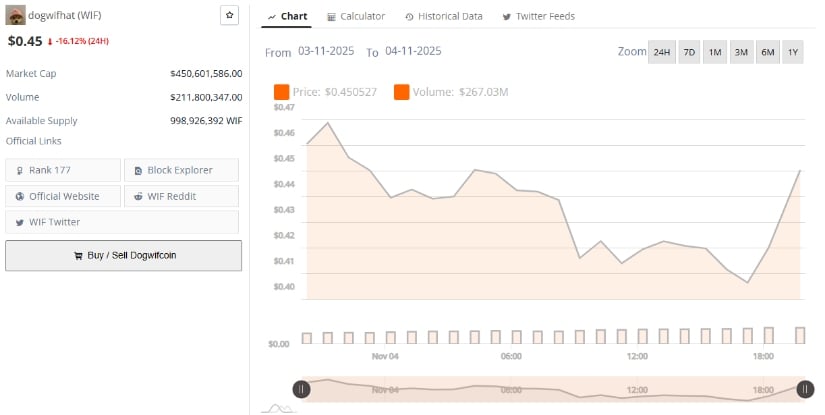Switch to the Calculator tab
The height and width of the screenshot is (415, 825).
pos(356,17)
